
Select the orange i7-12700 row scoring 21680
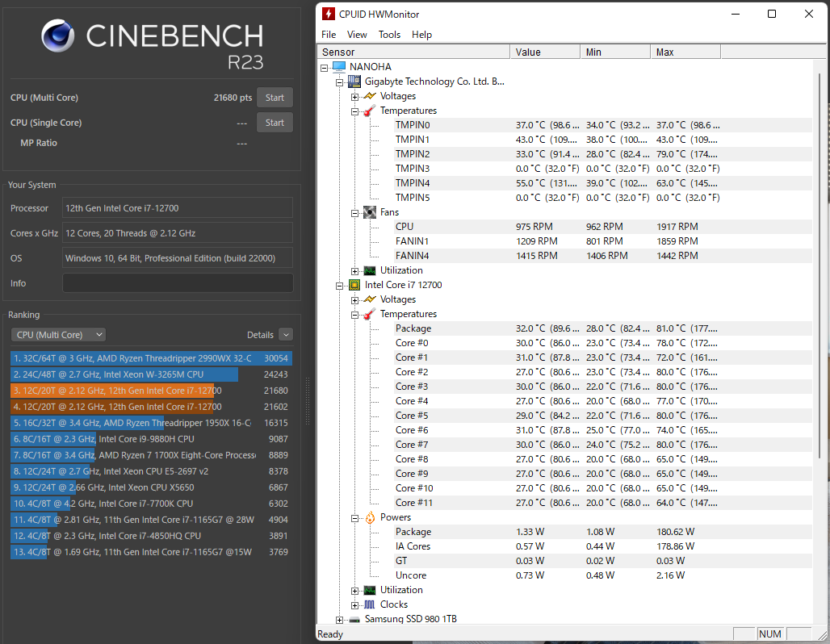(151, 391)
